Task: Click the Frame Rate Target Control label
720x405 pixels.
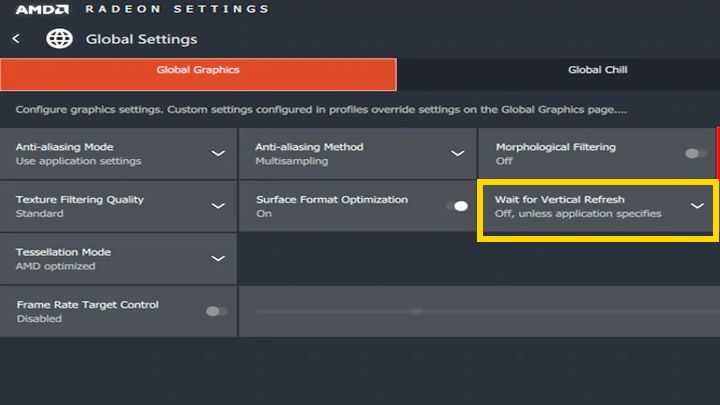Action: 87,304
